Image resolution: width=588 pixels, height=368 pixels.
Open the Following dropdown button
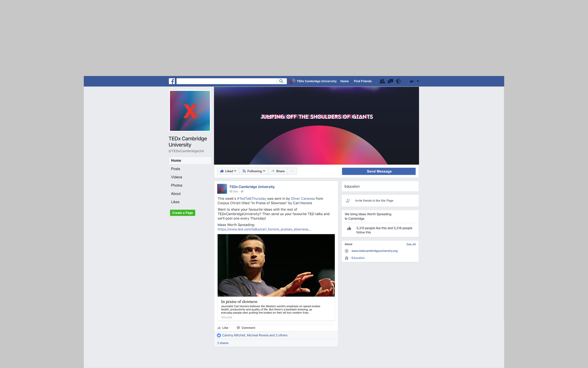click(x=254, y=171)
